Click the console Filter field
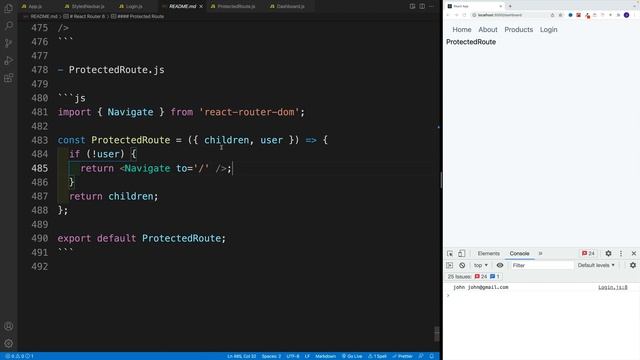 coord(541,265)
